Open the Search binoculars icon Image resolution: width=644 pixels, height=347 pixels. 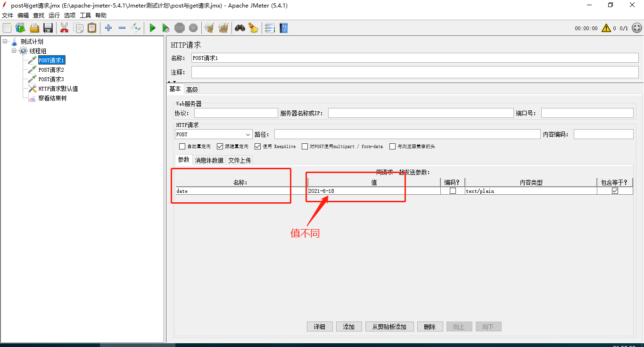[x=239, y=28]
